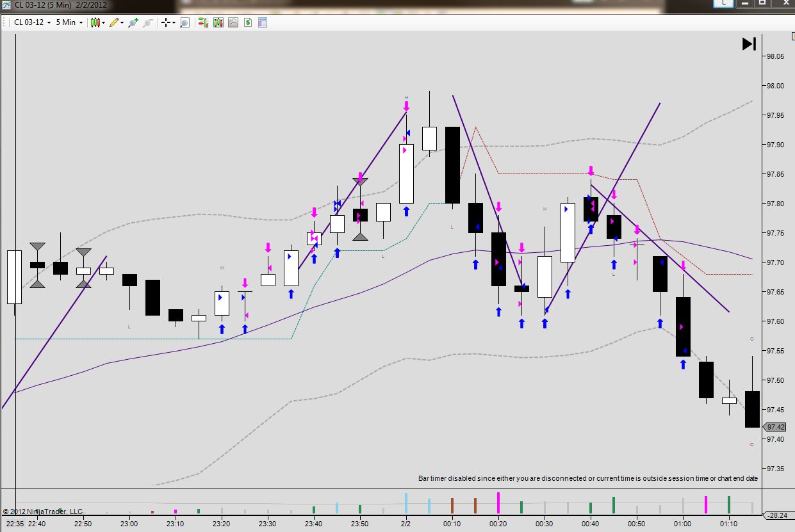Open the pencil drawing tools menu
Image resolution: width=795 pixels, height=532 pixels.
coord(116,22)
